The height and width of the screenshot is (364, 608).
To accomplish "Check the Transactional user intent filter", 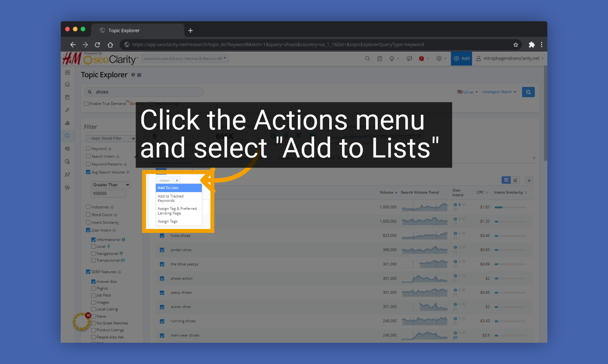I will click(x=94, y=260).
